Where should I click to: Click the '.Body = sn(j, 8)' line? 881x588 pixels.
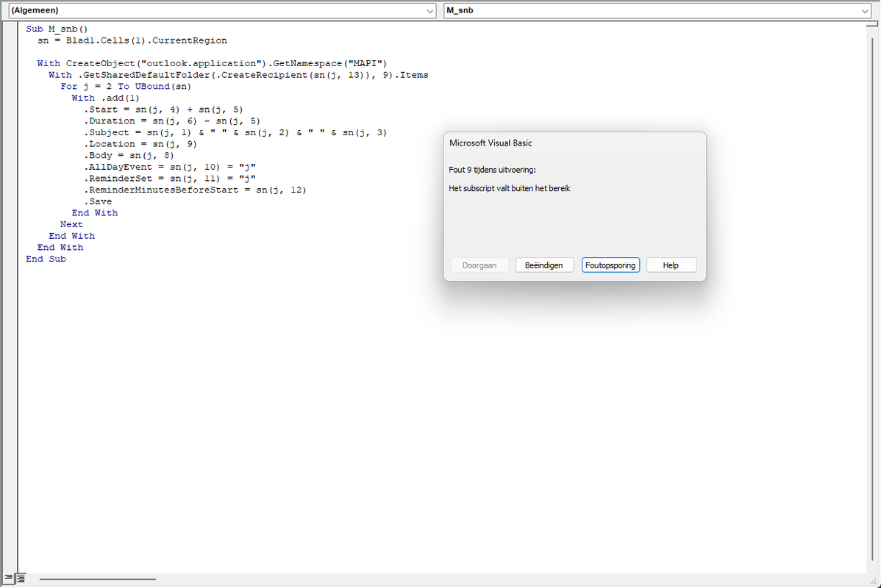[x=129, y=156]
